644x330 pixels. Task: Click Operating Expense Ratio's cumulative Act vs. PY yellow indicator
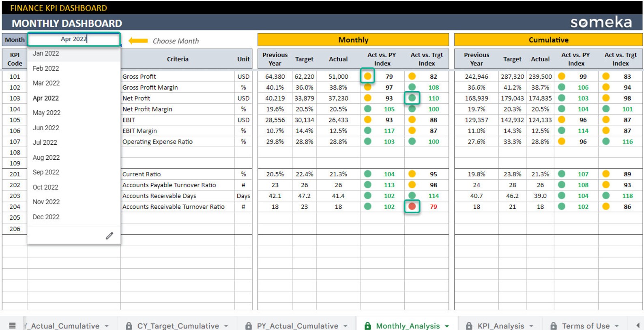tap(562, 141)
